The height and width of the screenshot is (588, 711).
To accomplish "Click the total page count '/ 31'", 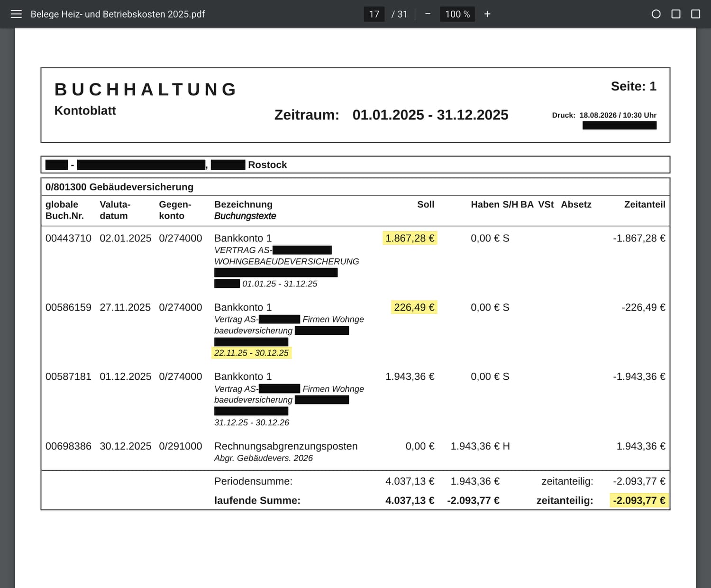I will point(399,14).
